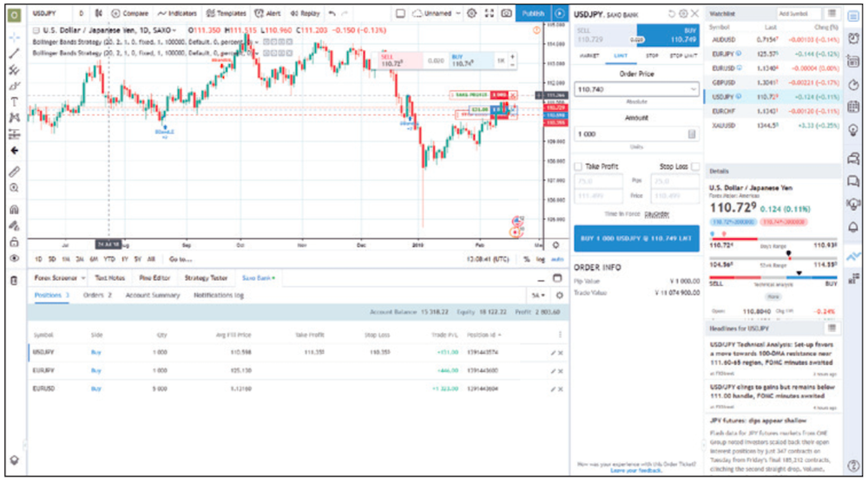The image size is (868, 483).
Task: Open the first USD/JPY Technical Analysis headline
Action: (x=771, y=354)
